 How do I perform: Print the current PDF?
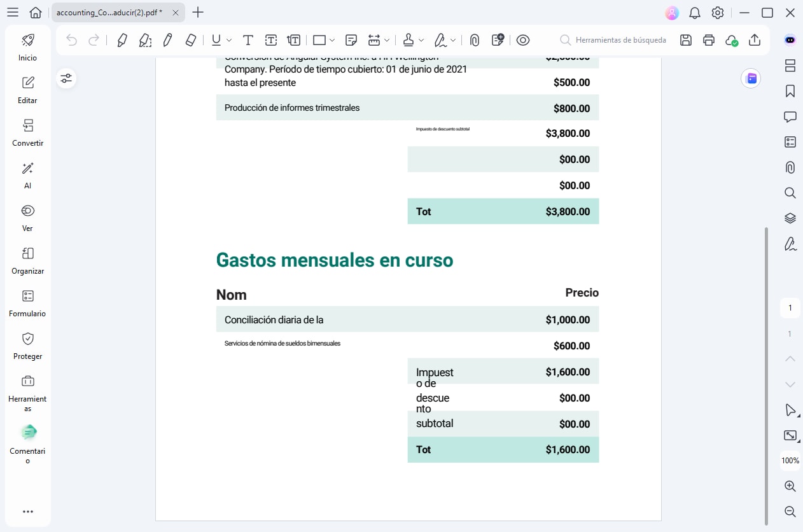click(x=708, y=39)
